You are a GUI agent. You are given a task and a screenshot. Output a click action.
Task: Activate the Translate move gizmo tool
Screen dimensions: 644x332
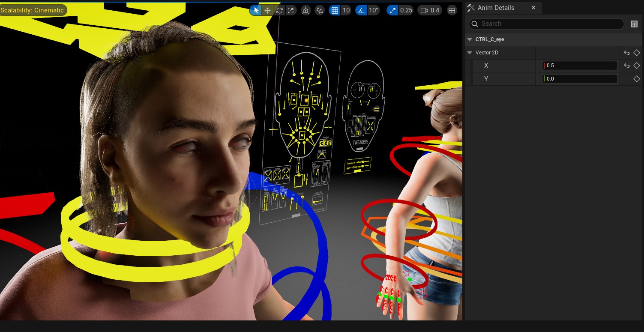(267, 10)
